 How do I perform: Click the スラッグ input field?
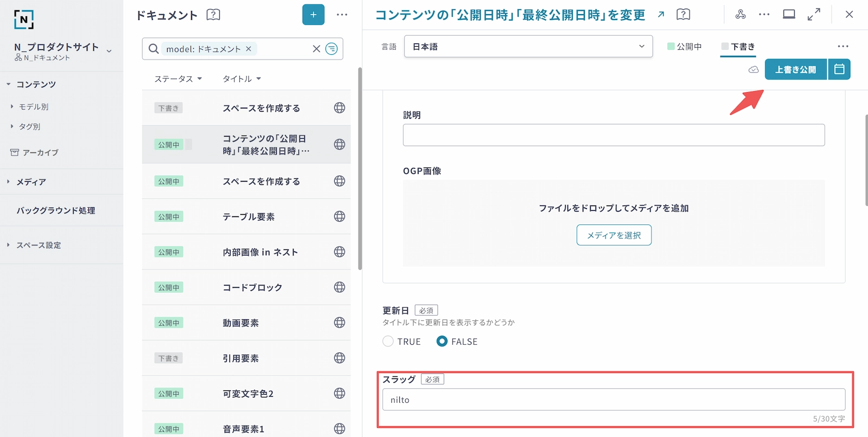coord(613,400)
